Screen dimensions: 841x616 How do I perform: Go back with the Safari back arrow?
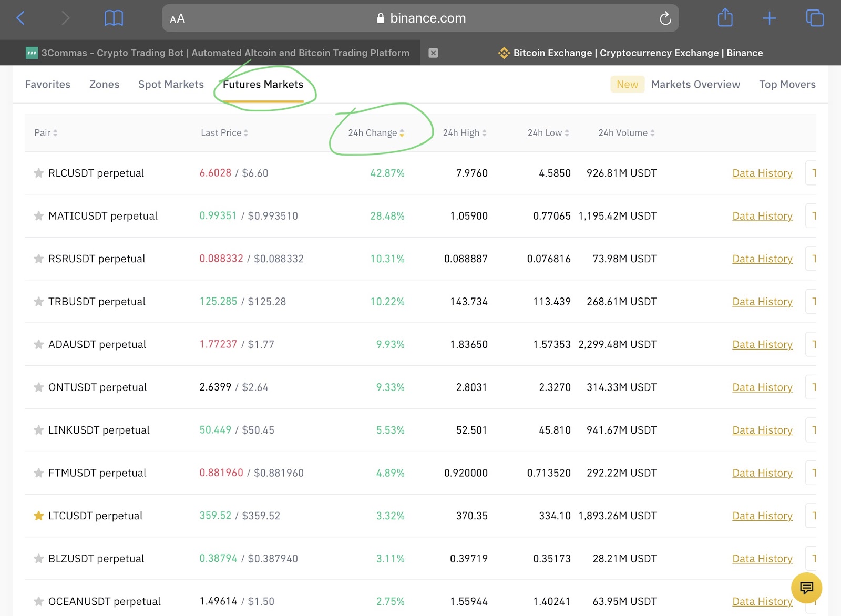tap(20, 18)
